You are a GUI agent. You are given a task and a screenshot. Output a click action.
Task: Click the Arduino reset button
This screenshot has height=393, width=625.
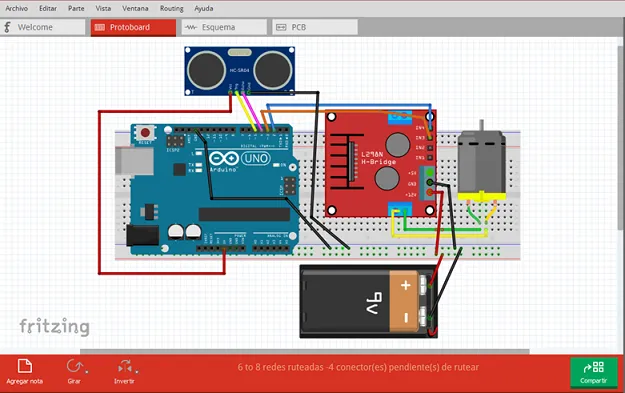[x=145, y=132]
